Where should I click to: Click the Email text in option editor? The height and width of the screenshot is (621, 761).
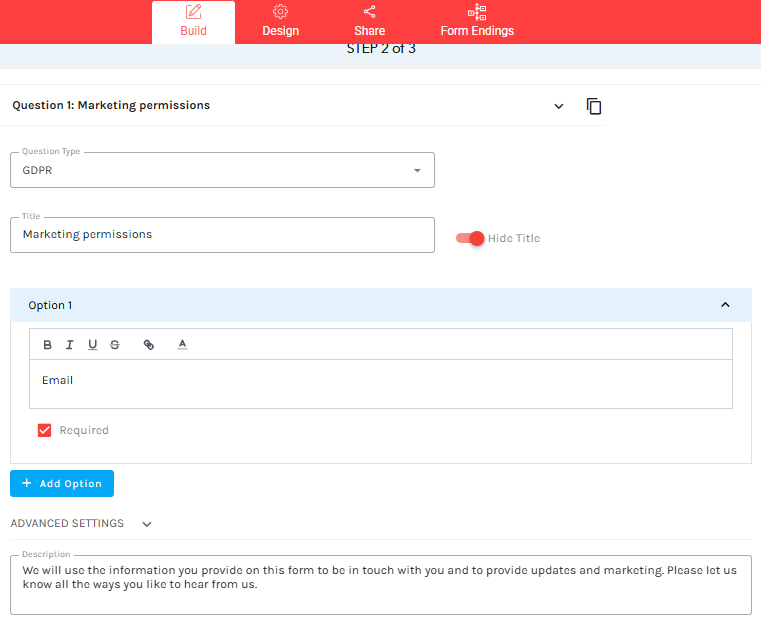pyautogui.click(x=57, y=380)
